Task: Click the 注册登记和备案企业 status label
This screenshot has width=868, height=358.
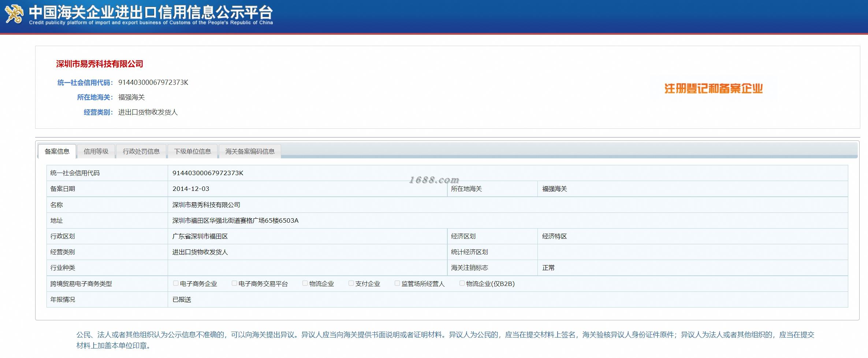Action: 714,88
